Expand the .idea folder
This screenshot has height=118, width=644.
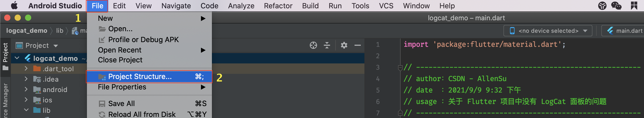pyautogui.click(x=26, y=79)
